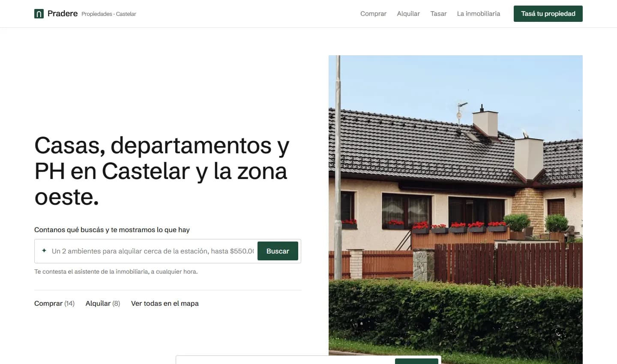617x364 pixels.
Task: Click the headline Casas, departamentos y PH
Action: pyautogui.click(x=162, y=171)
